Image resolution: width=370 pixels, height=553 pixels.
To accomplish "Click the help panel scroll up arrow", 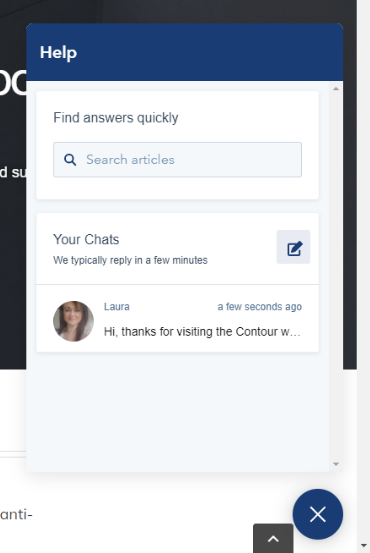I will pos(336,89).
